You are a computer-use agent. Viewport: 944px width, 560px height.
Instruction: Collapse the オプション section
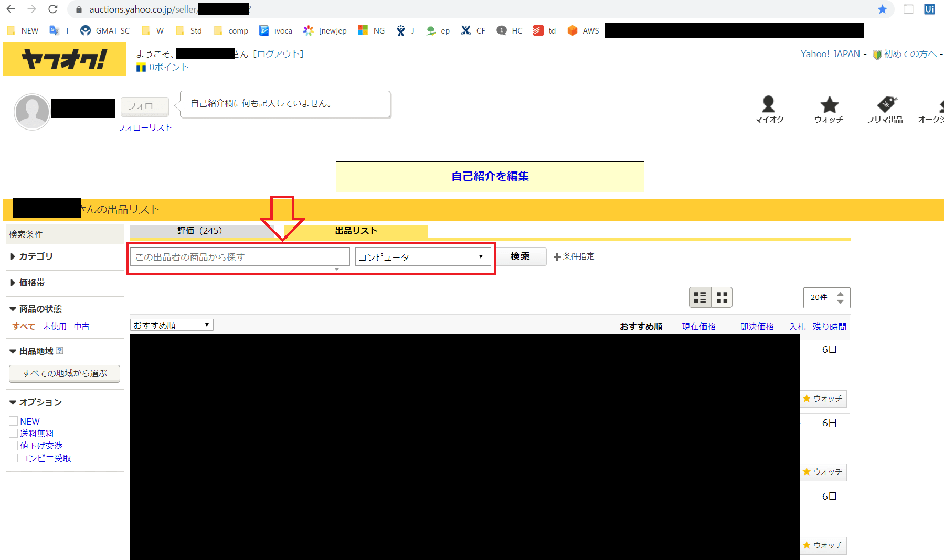coord(36,402)
